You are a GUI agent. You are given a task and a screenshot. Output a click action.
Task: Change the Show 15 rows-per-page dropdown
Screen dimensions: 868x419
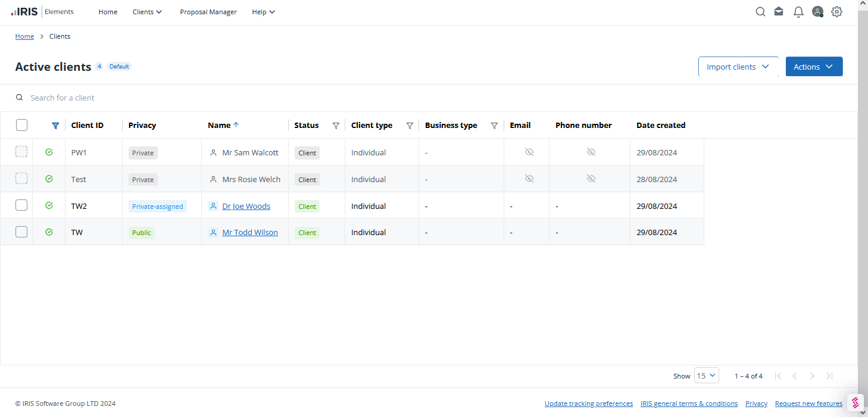click(706, 376)
